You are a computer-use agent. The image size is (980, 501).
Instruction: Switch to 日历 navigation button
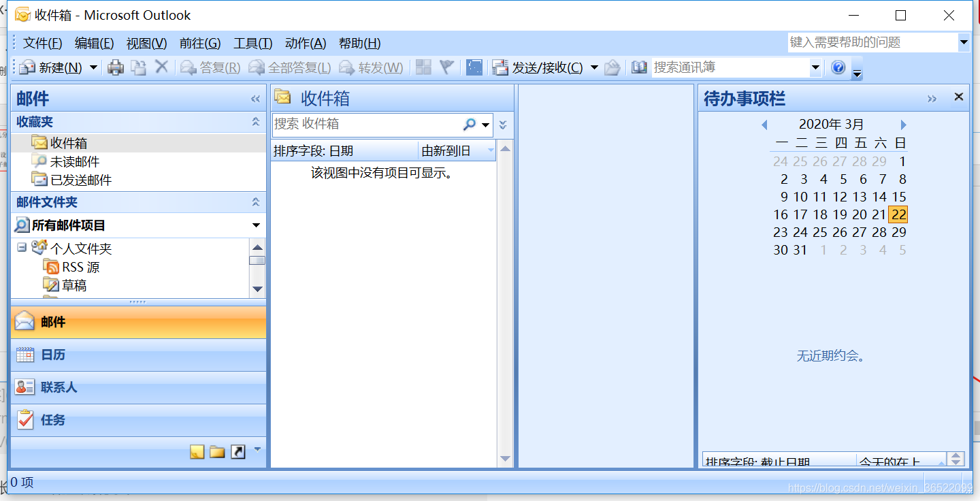click(138, 355)
